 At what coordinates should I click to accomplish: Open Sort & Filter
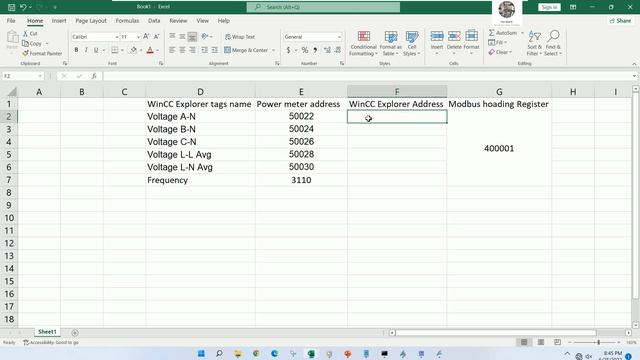534,43
